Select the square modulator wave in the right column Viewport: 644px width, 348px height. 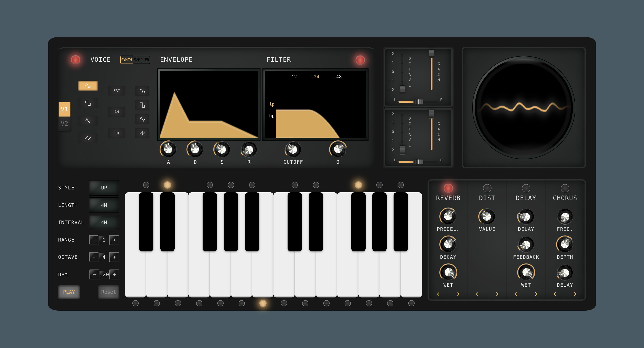pos(142,105)
